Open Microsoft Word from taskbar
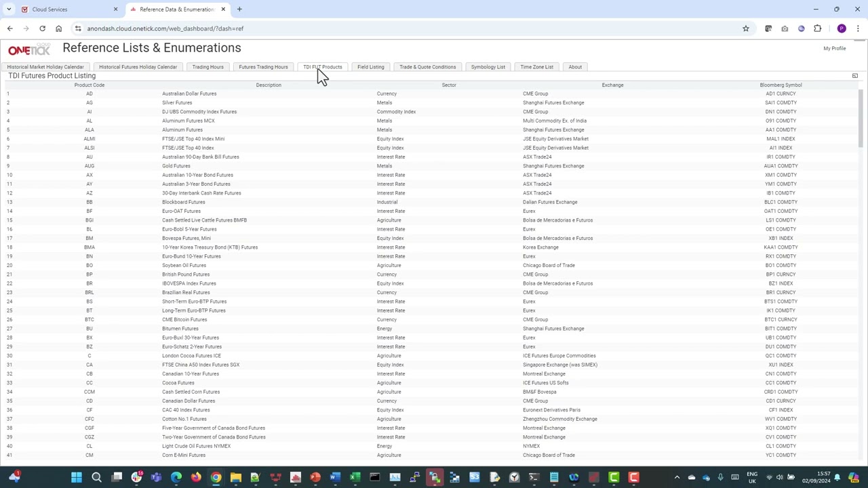 [x=335, y=478]
